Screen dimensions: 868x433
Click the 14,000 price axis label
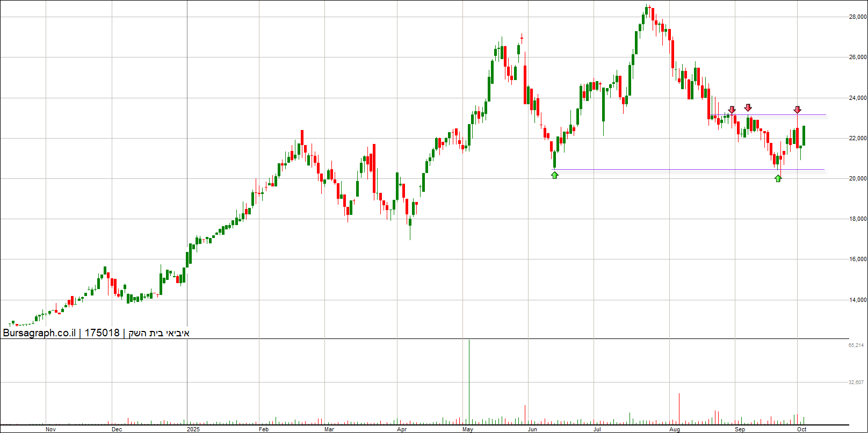(x=857, y=300)
